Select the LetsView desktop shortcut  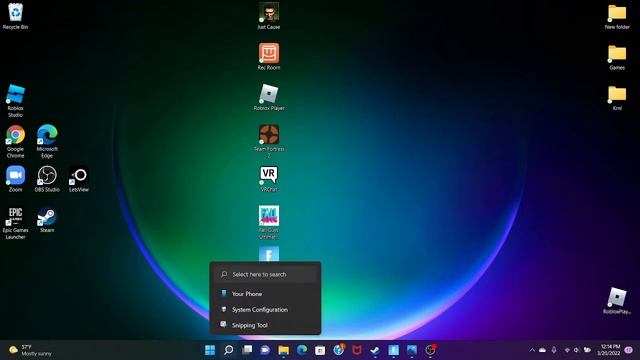tap(79, 179)
